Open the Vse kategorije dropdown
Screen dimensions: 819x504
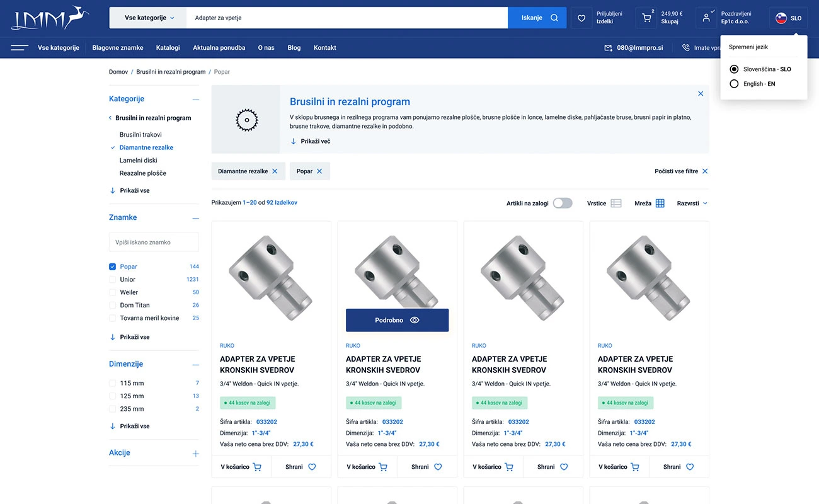point(147,17)
